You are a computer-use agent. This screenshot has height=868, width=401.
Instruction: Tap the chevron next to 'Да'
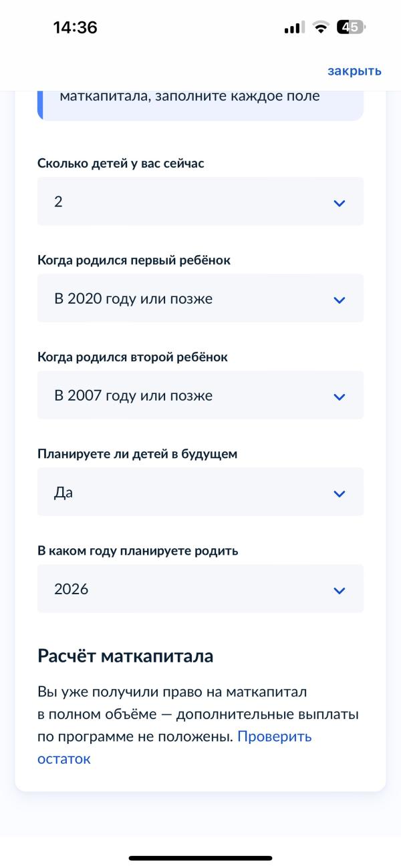pos(340,493)
